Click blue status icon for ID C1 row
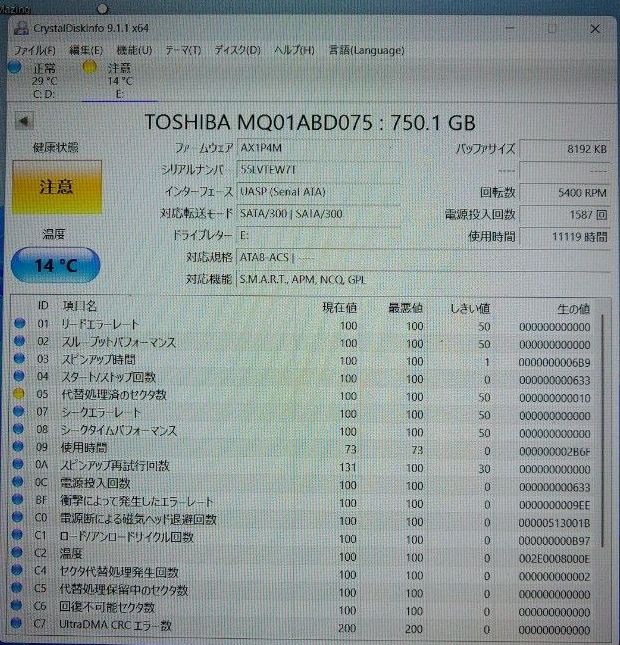 (17, 534)
